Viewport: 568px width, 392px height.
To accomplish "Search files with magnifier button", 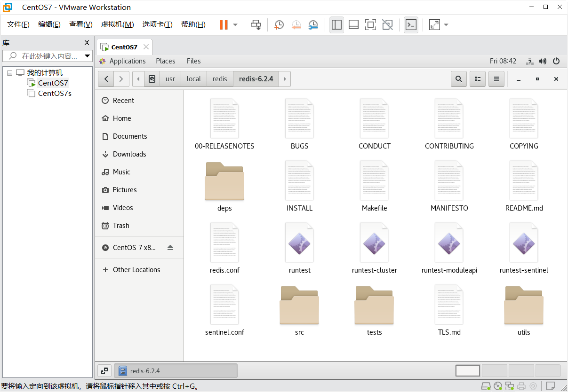I will pos(459,79).
